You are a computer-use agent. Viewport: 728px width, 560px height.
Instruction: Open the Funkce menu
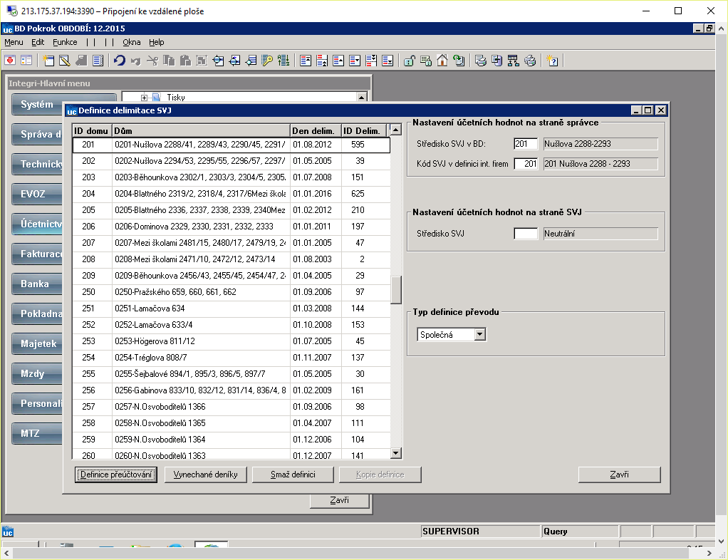[x=65, y=42]
